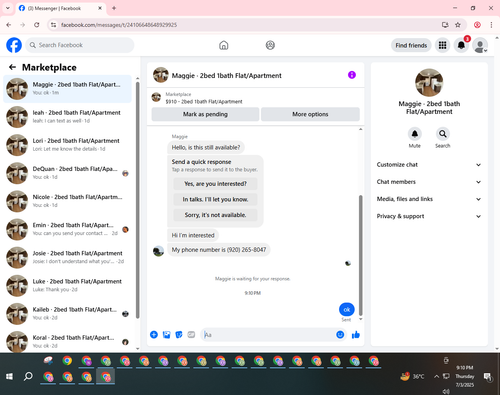This screenshot has width=500, height=395.
Task: Open conversation info purple icon
Action: [352, 75]
